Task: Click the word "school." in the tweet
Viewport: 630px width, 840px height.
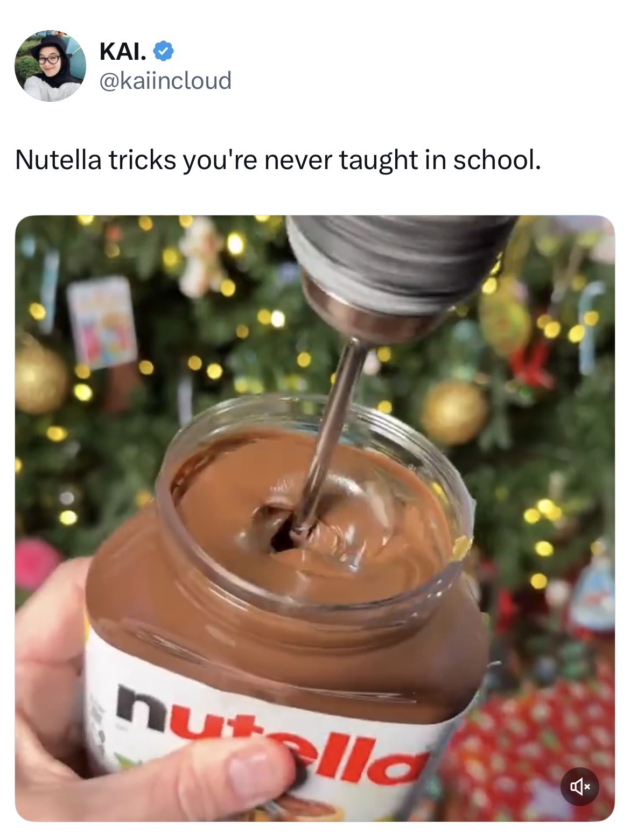Action: (x=496, y=160)
